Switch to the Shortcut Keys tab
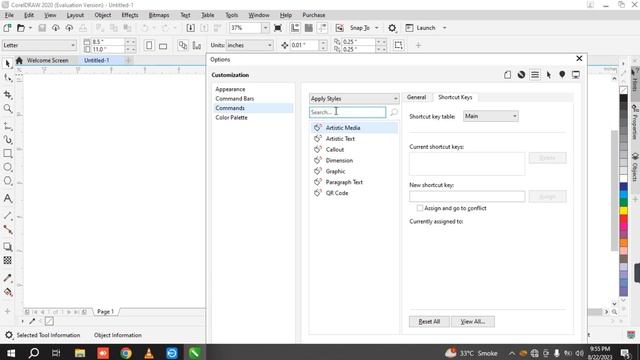Screen dimensions: 640x360 [455, 97]
